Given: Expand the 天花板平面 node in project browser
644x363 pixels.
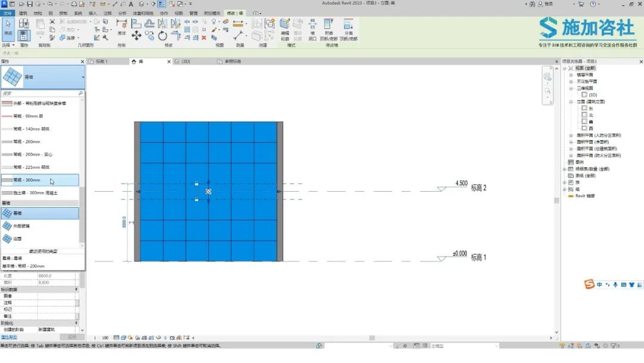Looking at the screenshot, I should tap(571, 82).
